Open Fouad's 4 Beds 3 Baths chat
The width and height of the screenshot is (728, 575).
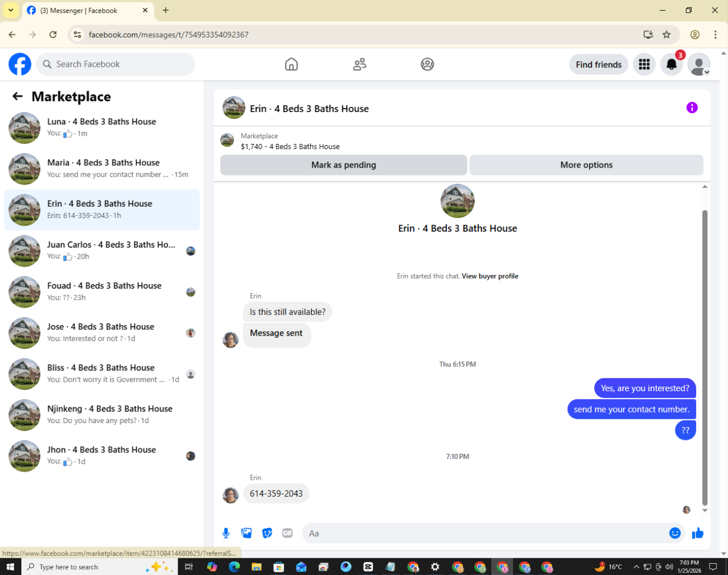point(102,291)
